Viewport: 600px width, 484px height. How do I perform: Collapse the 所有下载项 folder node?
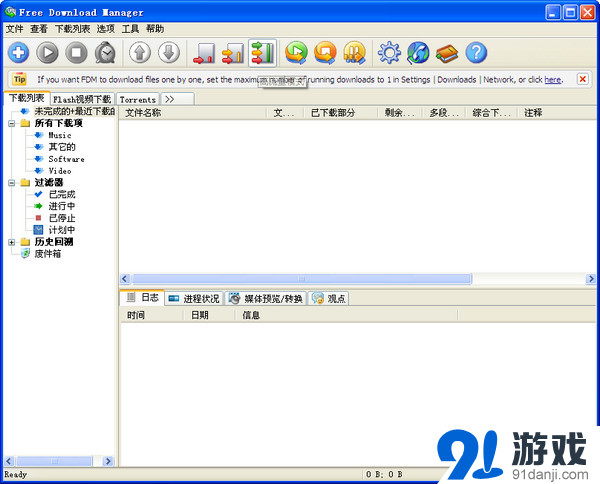(11, 123)
